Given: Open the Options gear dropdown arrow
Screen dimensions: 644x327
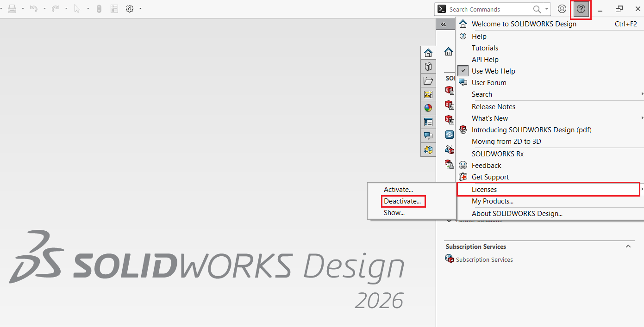Looking at the screenshot, I should pyautogui.click(x=140, y=9).
